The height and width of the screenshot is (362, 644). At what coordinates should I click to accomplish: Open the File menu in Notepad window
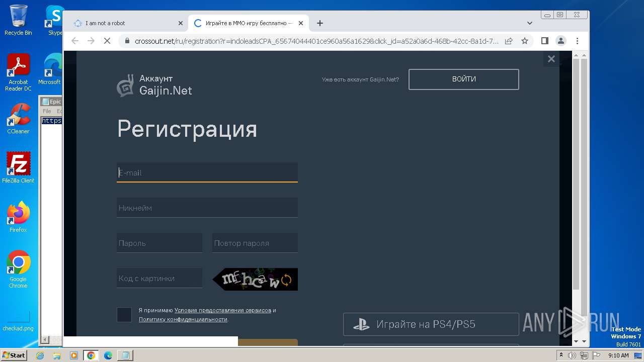47,111
